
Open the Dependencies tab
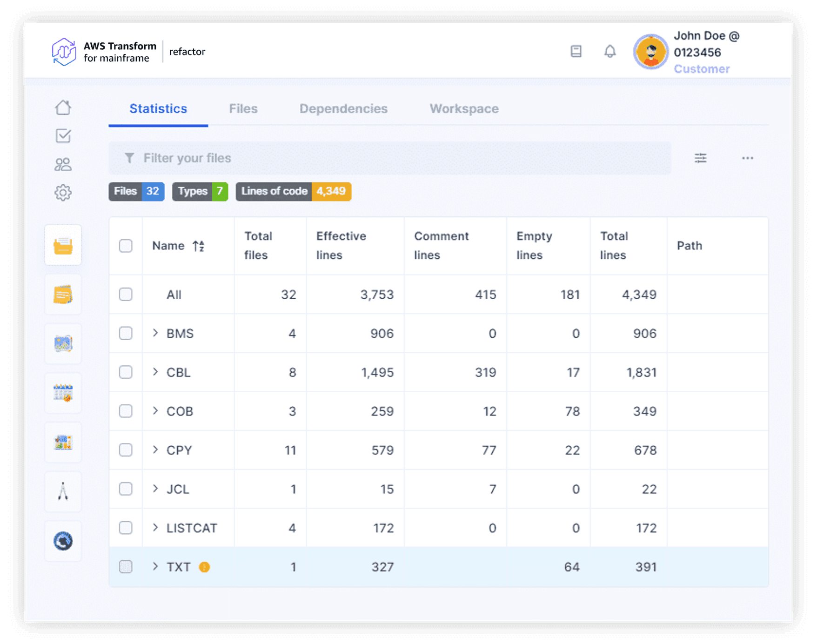(343, 109)
